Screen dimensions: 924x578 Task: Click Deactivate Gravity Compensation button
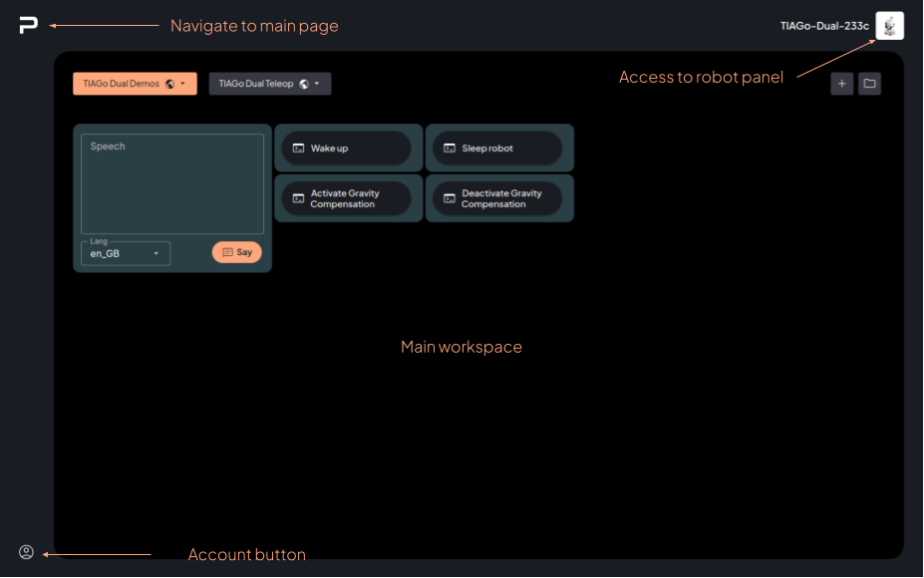coord(497,198)
